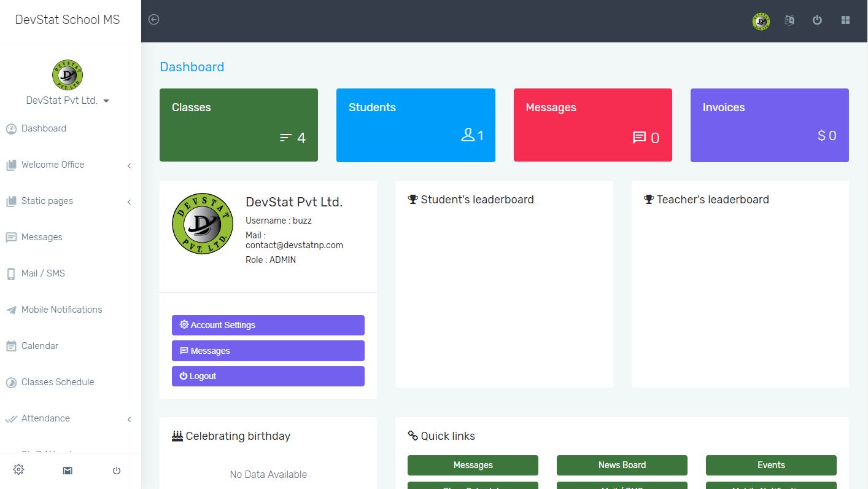Open settings gear at sidebar bottom
The width and height of the screenshot is (868, 489).
point(18,470)
